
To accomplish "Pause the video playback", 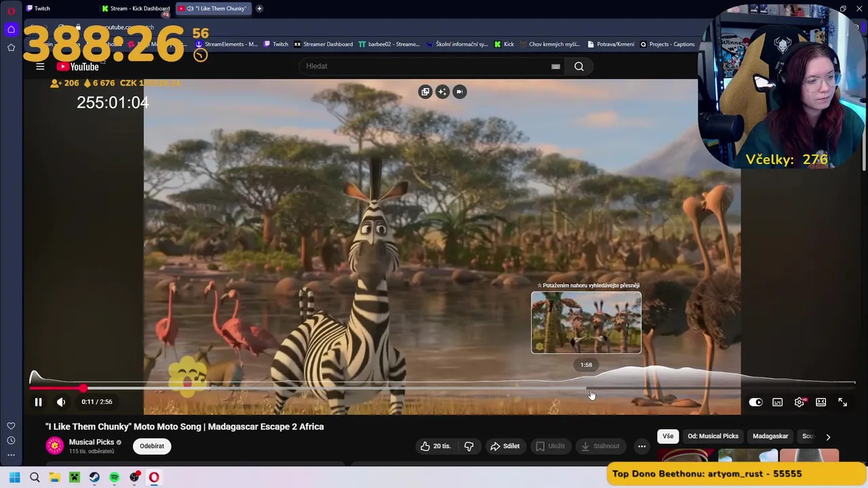I will pyautogui.click(x=39, y=402).
